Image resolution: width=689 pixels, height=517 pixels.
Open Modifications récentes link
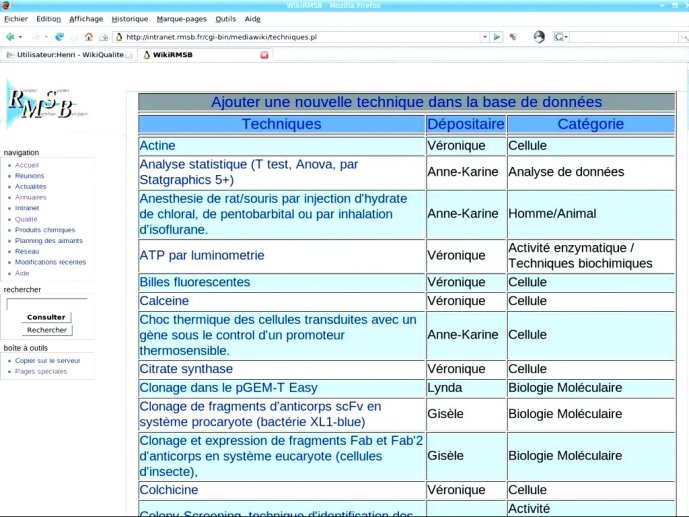[x=51, y=262]
